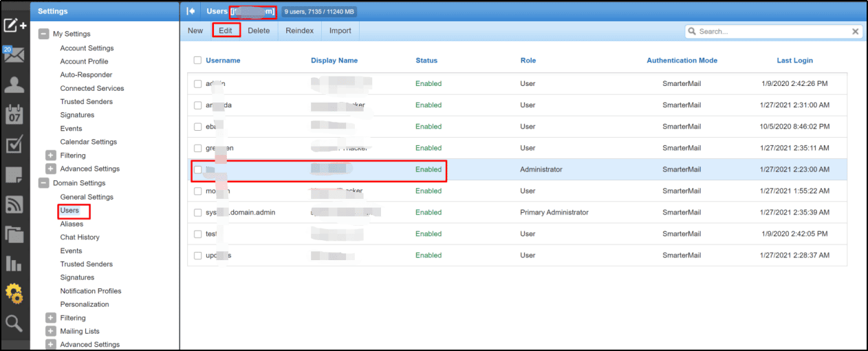The image size is (868, 351).
Task: Open Chat History
Action: pos(80,237)
